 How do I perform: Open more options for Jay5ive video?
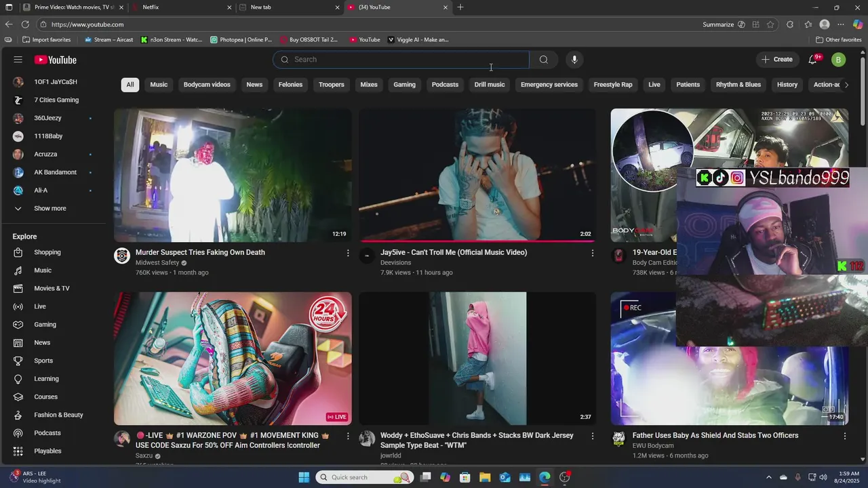pos(592,253)
